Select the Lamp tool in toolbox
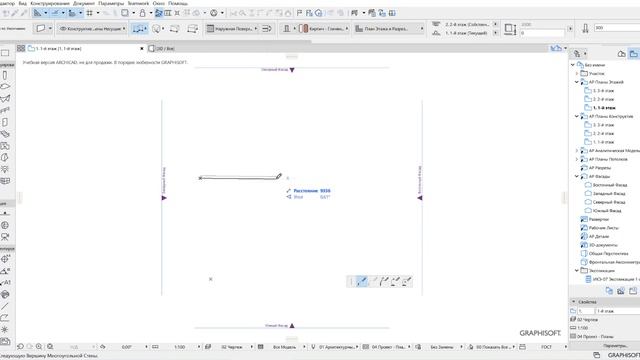640x360 pixels. click(x=5, y=169)
